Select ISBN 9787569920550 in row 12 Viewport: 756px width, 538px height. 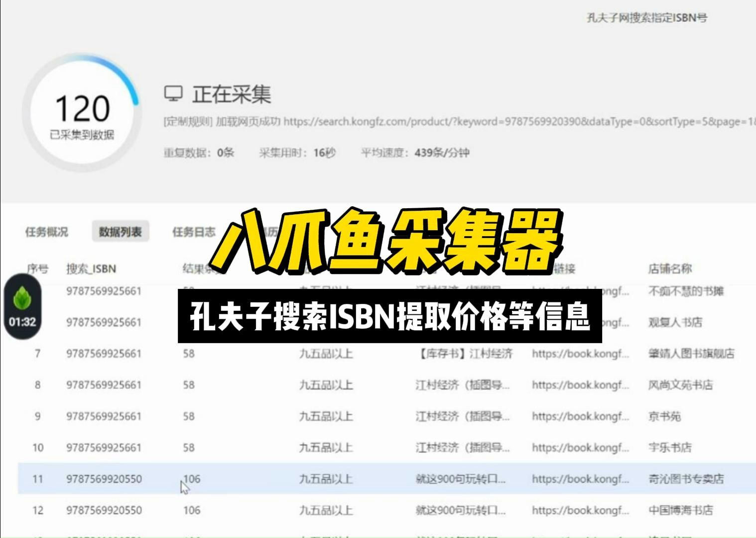104,511
